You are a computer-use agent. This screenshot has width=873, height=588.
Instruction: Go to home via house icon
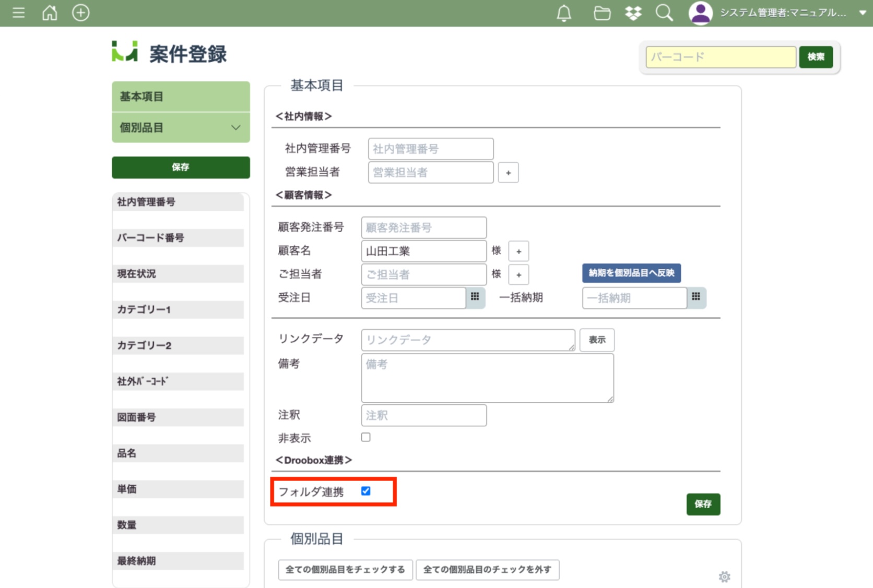50,13
